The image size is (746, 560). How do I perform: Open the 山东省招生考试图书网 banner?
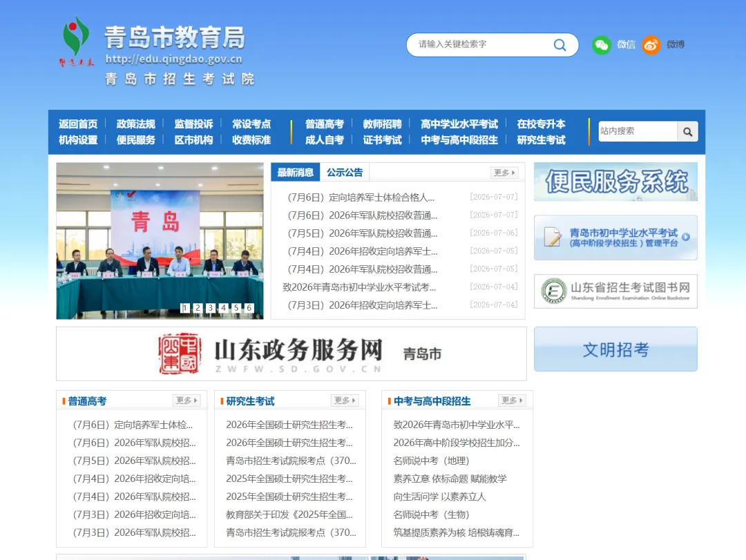pos(615,291)
